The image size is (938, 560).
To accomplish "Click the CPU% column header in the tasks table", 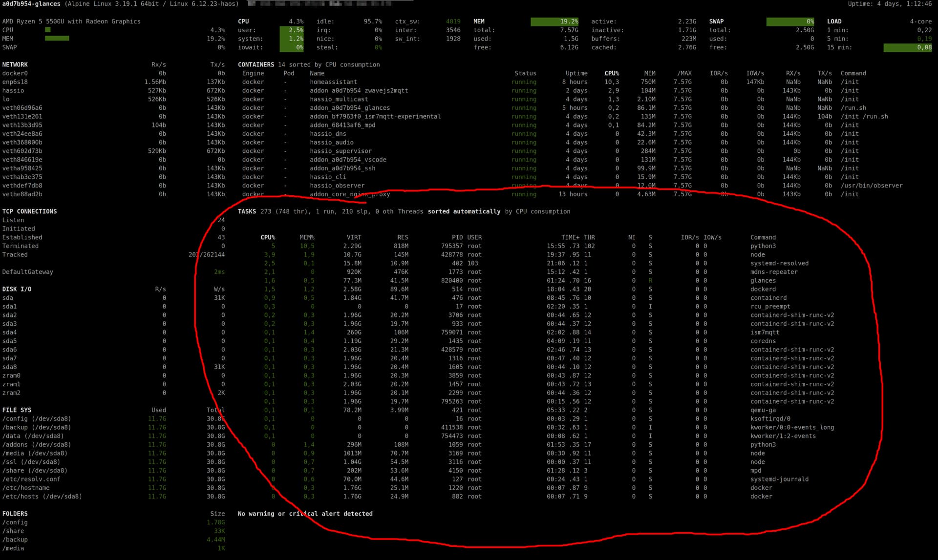I will pos(268,237).
